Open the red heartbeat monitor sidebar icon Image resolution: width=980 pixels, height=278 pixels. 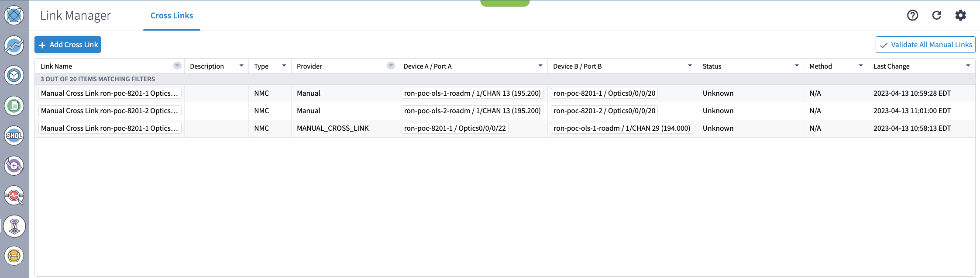14,196
